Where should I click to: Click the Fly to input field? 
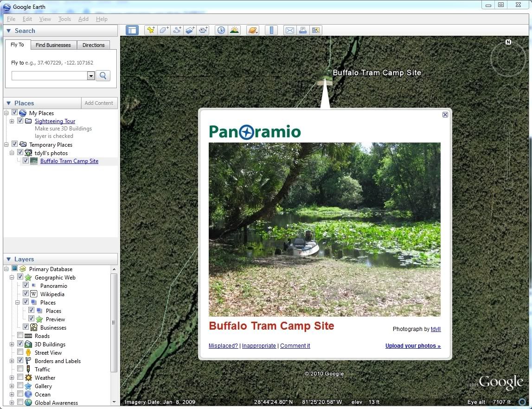point(50,76)
